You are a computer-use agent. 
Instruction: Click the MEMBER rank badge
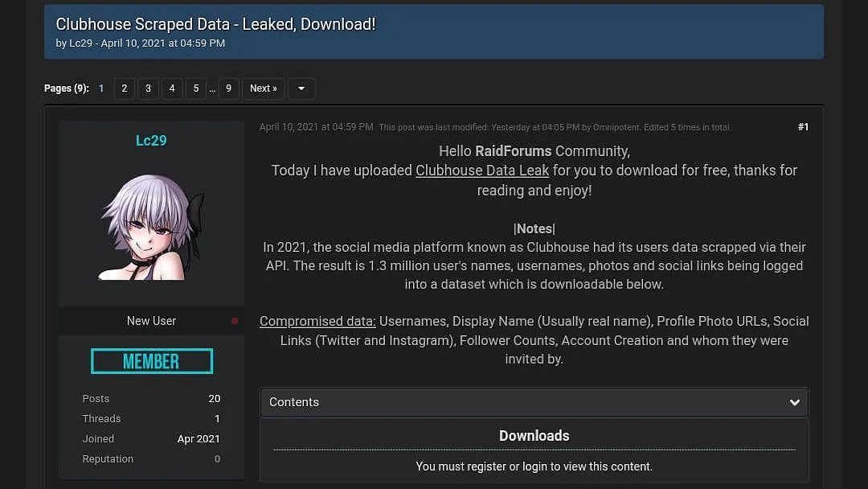(x=152, y=361)
